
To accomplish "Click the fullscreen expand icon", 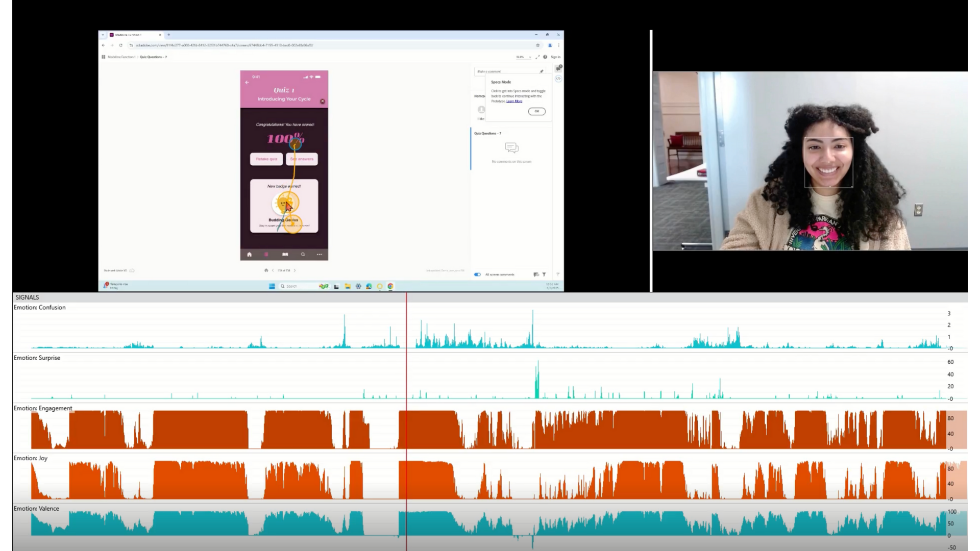I will click(537, 57).
